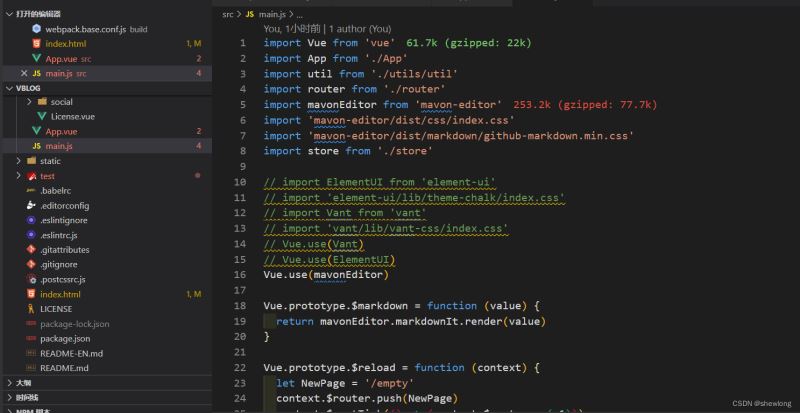Screen dimensions: 800x413
Task: Click the .eslintignore purple icon
Action: point(31,220)
